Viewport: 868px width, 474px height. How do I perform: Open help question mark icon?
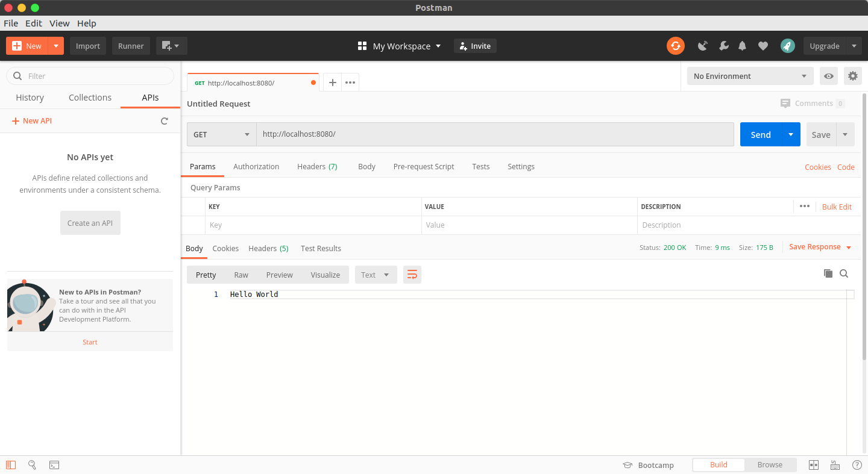pos(857,464)
